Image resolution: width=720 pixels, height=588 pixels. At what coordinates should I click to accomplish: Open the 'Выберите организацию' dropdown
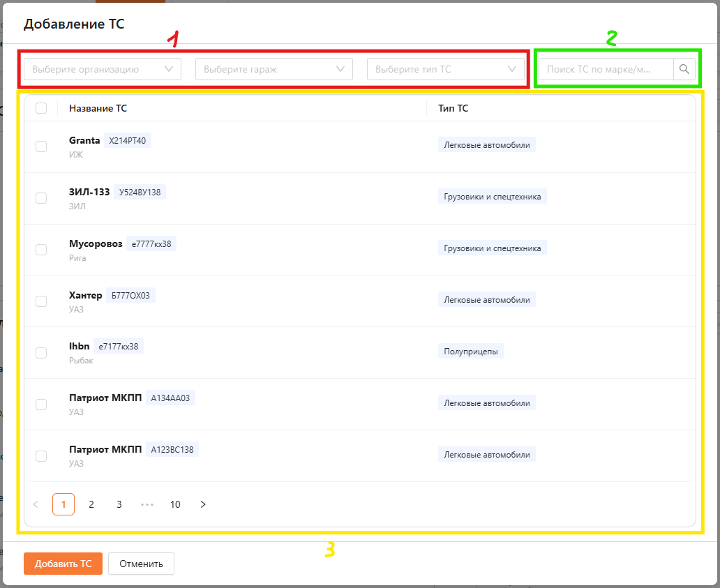coord(103,69)
